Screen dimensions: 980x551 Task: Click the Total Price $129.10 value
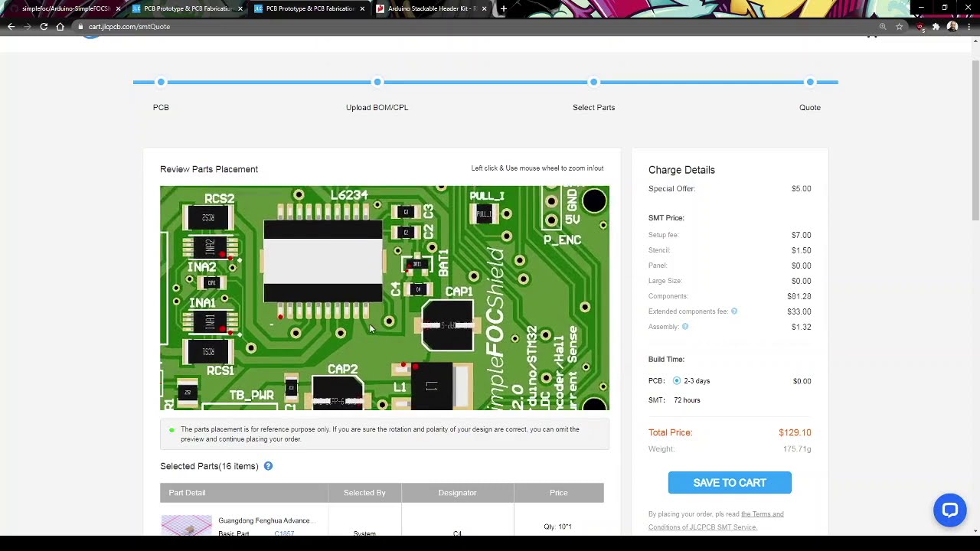795,432
